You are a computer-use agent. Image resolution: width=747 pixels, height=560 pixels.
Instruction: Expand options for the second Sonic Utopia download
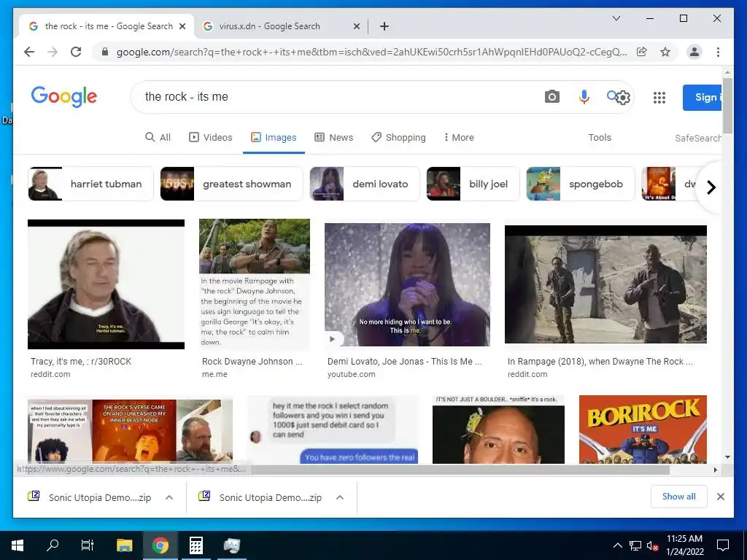(x=340, y=497)
